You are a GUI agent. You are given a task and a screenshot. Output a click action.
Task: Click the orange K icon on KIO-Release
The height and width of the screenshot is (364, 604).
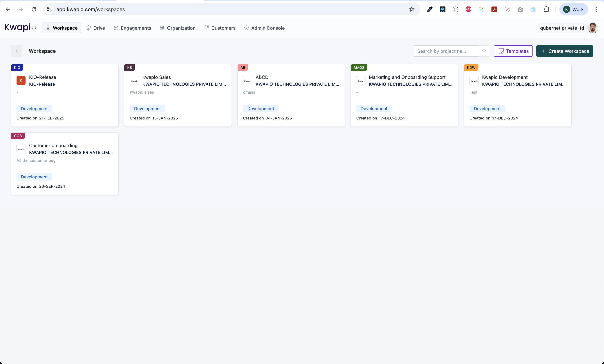[x=21, y=80]
